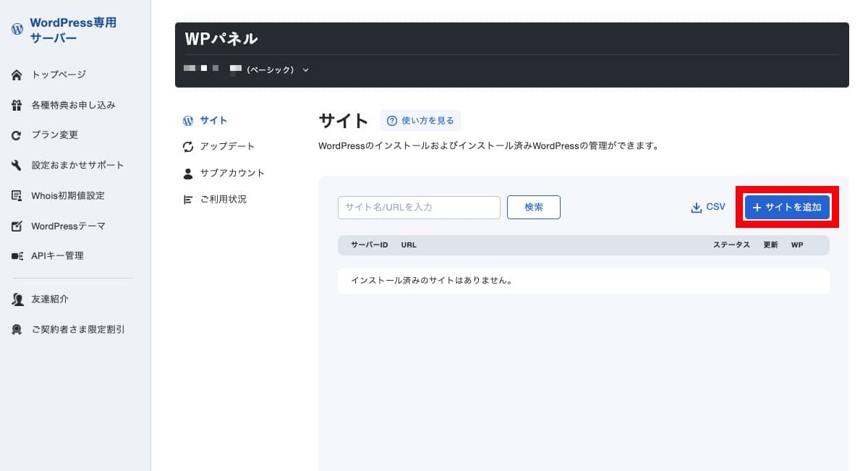Screen dimensions: 868x471
Task: Go to APIキー管理
Action: 58,256
